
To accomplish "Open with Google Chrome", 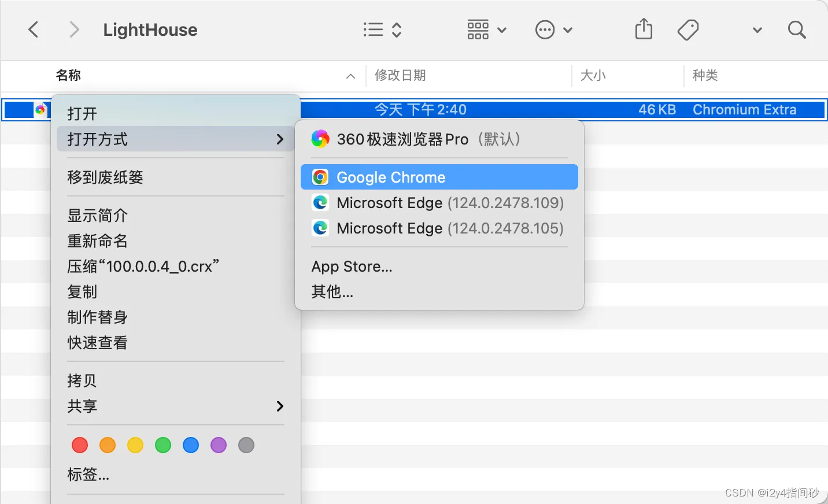I will coord(439,177).
